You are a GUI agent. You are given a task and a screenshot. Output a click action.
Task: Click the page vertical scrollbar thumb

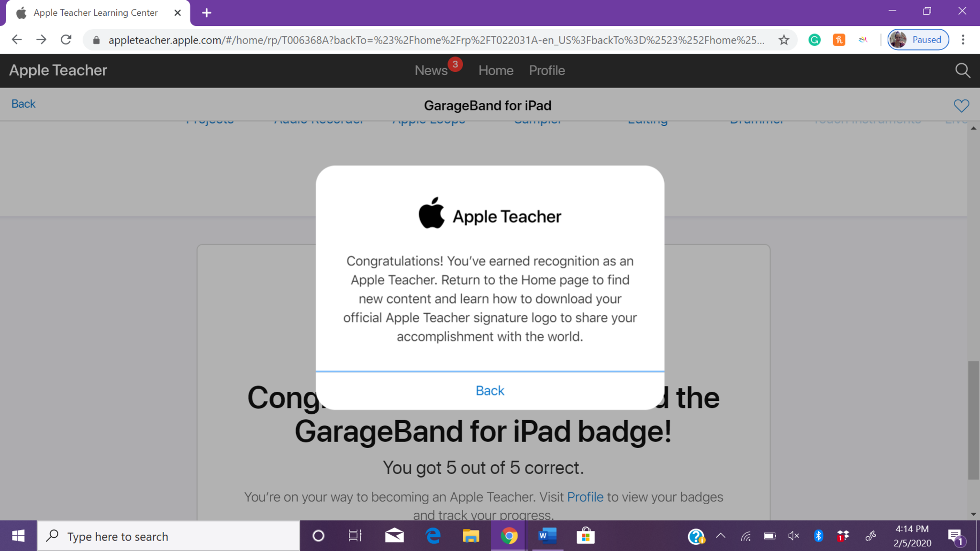[973, 420]
